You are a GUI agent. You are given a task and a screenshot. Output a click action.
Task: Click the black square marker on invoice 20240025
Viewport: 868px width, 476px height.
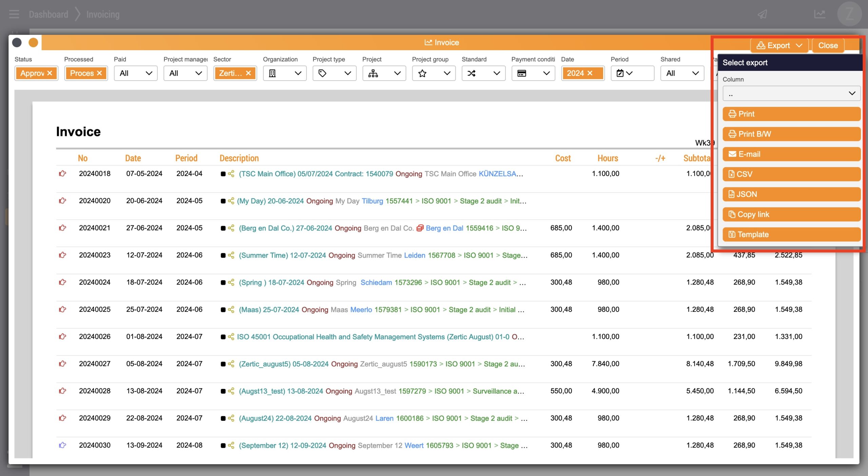pyautogui.click(x=223, y=310)
